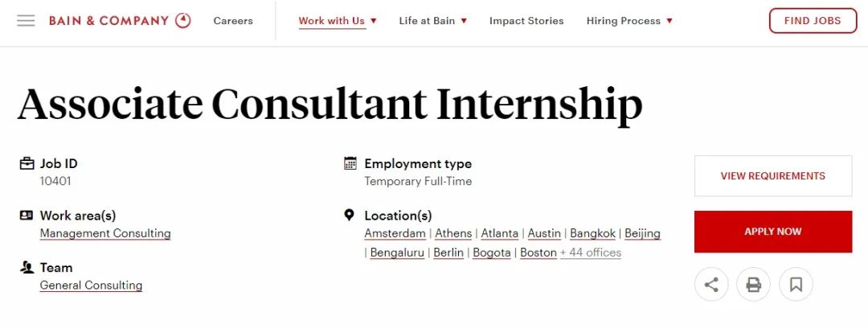Select the Amsterdam location link

click(x=395, y=233)
